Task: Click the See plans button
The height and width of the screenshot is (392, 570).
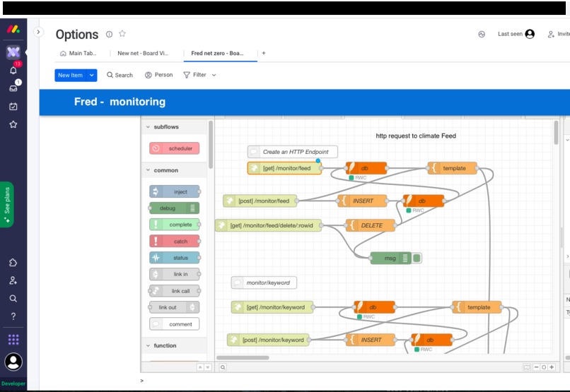Action: click(7, 204)
